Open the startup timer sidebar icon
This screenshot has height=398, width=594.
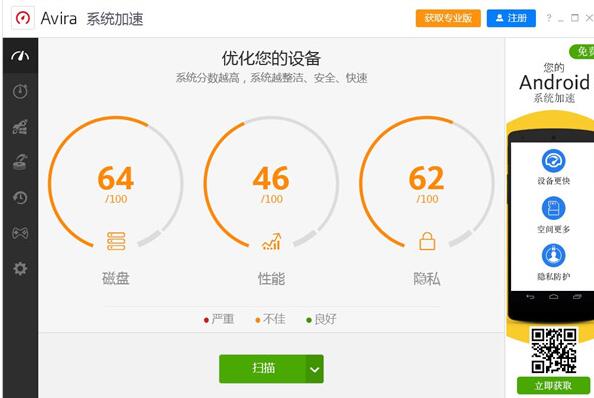point(20,91)
